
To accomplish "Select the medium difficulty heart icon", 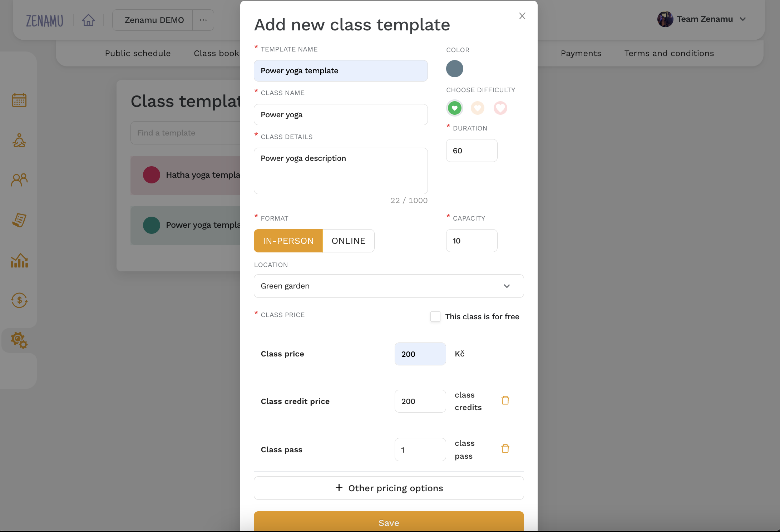I will point(478,107).
